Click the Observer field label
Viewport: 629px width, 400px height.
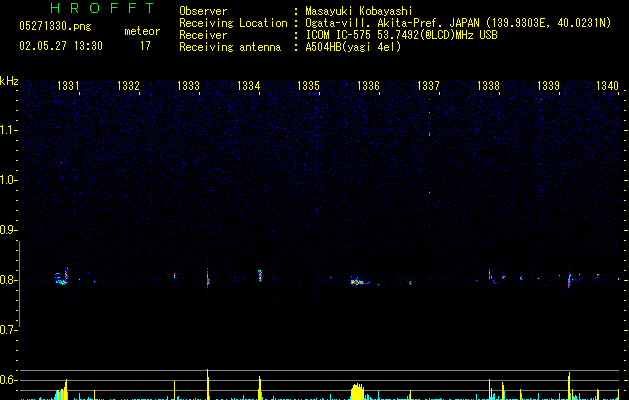coord(203,11)
